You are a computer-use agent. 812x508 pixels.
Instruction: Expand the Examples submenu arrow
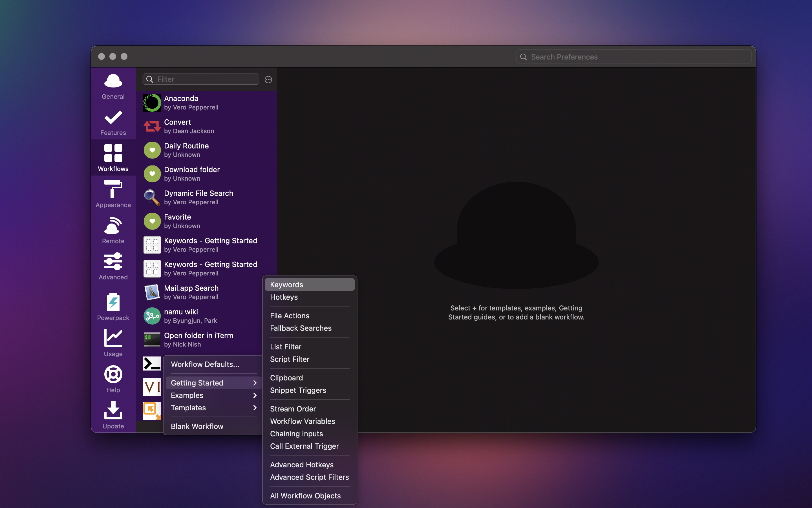(255, 395)
